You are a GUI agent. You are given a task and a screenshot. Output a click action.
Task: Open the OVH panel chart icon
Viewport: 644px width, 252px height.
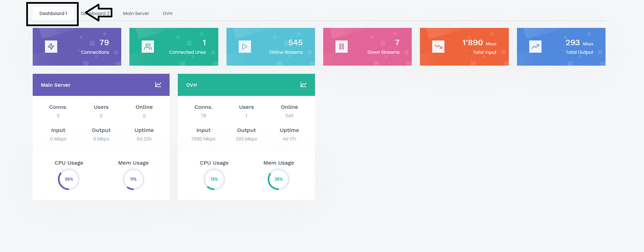pos(303,85)
